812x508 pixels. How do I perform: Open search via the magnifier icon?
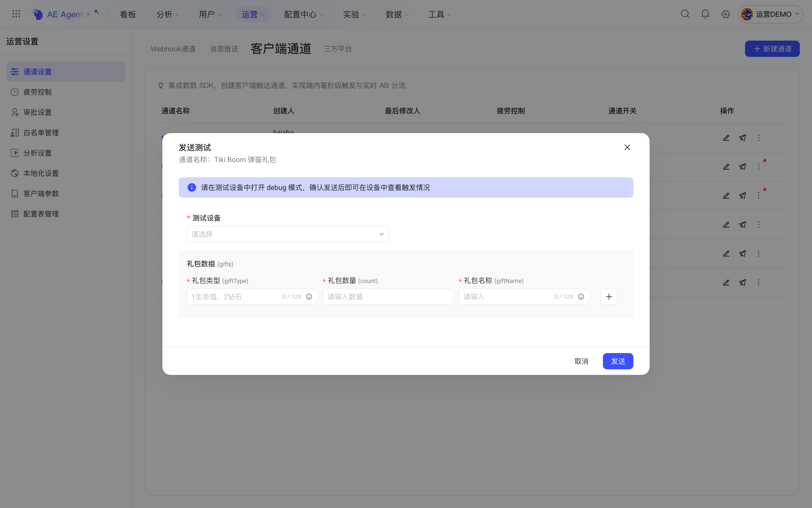685,14
